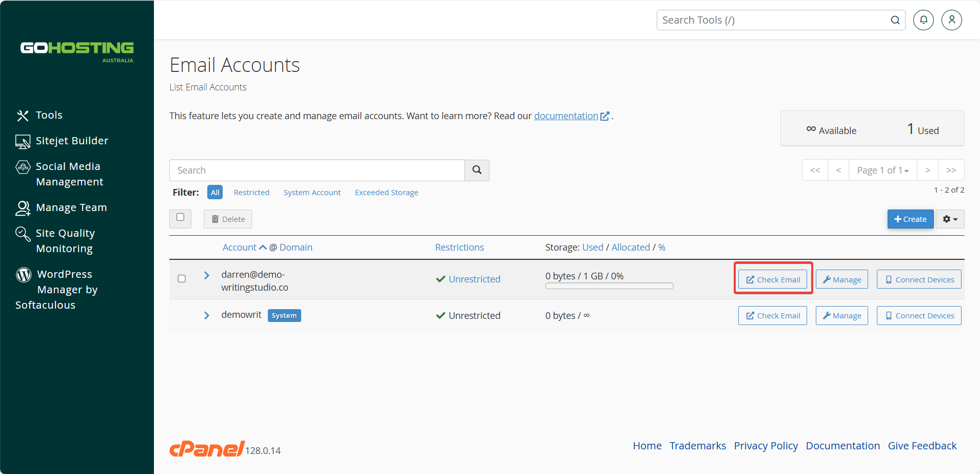Go to previous page with < button
Viewport: 980px width, 474px height.
coord(838,170)
